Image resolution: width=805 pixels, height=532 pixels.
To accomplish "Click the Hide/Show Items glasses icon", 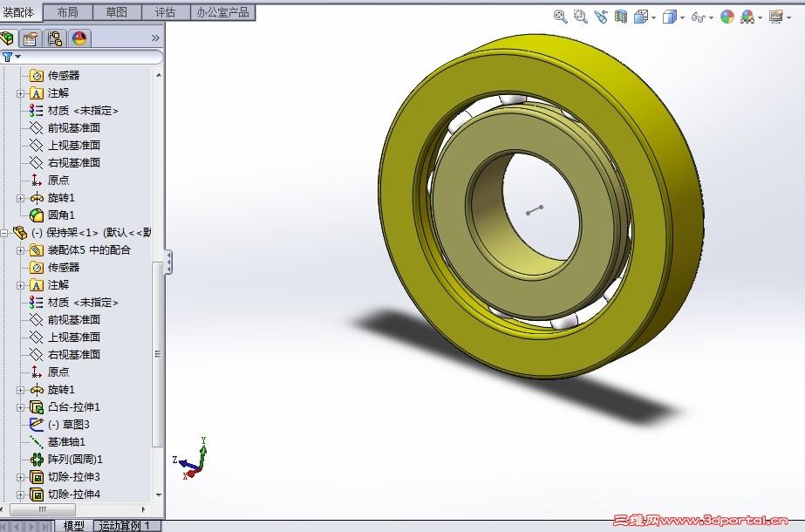I will [698, 17].
